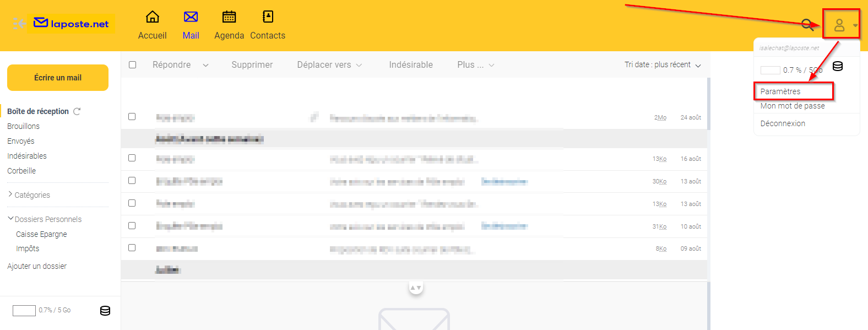Click the 2Mo size on first mail
This screenshot has height=330, width=868.
(x=660, y=117)
